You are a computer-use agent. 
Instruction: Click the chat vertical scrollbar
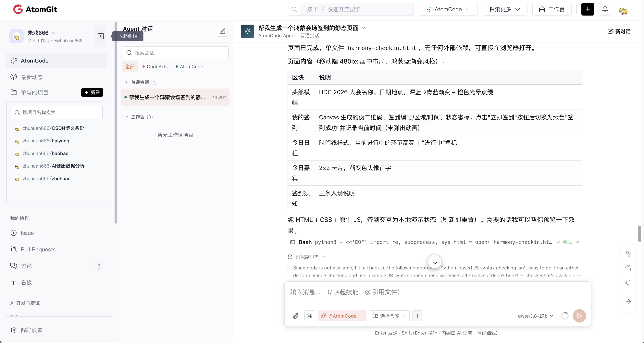click(x=639, y=234)
